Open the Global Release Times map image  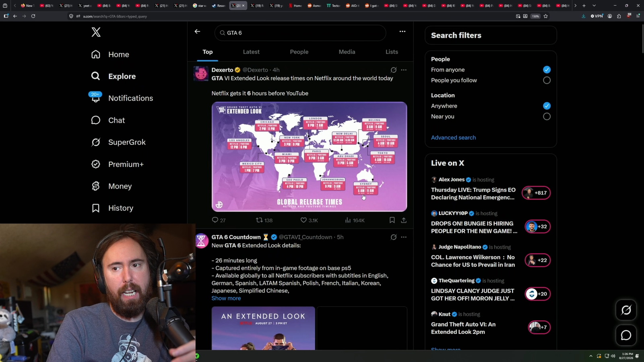(x=309, y=157)
